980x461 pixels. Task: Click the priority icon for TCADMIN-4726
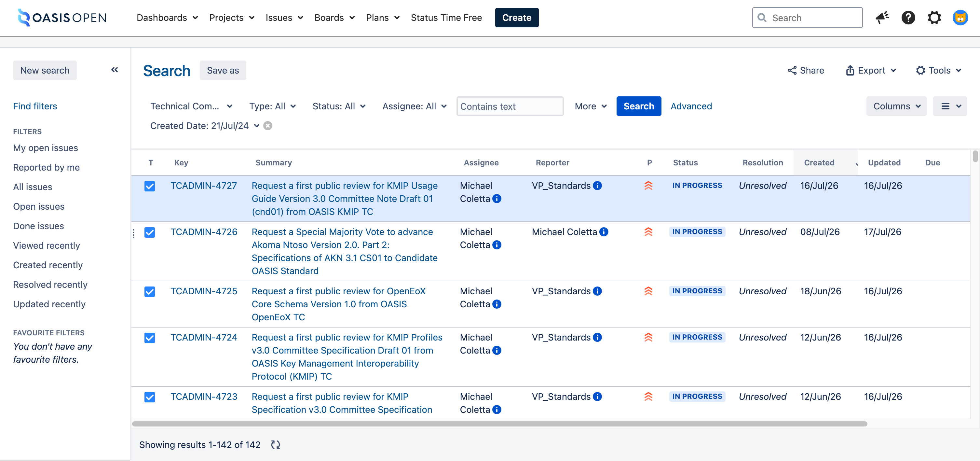click(648, 231)
